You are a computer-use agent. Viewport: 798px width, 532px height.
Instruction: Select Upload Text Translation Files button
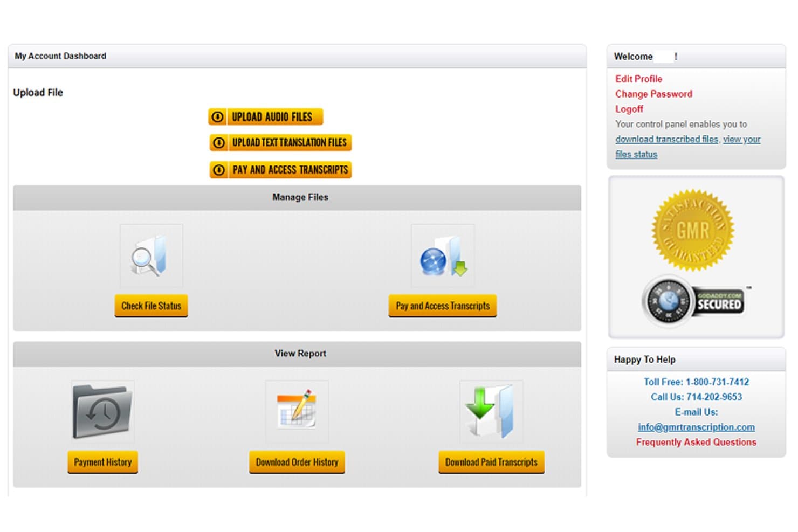(280, 142)
